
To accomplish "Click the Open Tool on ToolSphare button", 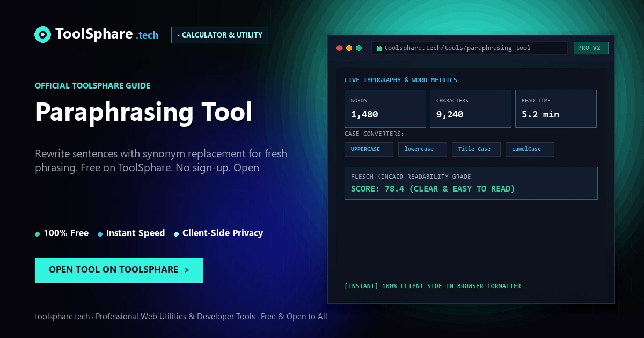I will (x=119, y=270).
